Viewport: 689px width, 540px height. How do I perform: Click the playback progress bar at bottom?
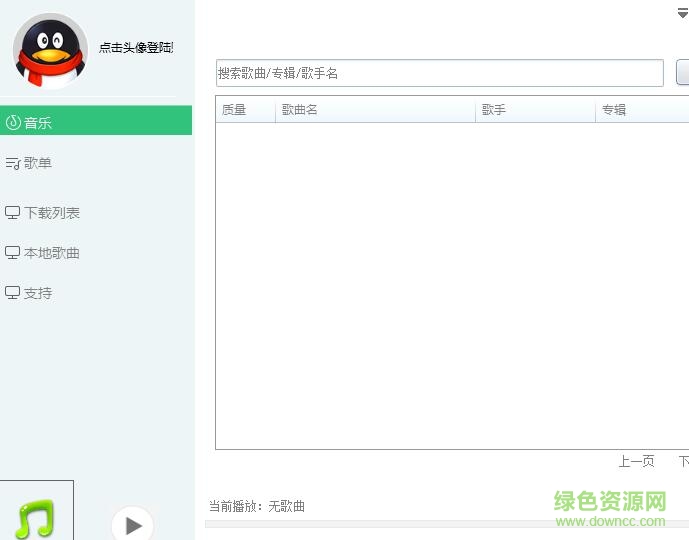click(x=446, y=524)
